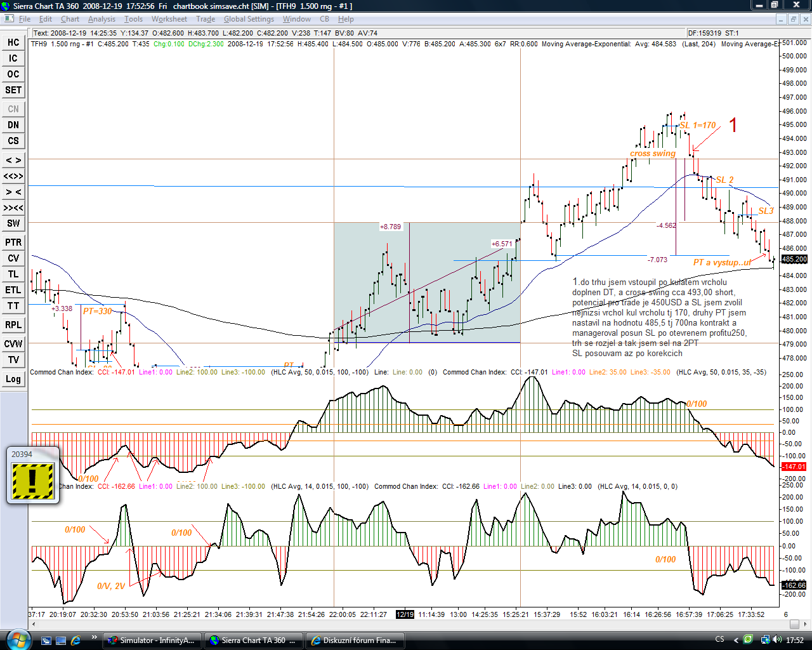Show hidden tray icons arrow
Screen dimensions: 812x650
click(736, 640)
